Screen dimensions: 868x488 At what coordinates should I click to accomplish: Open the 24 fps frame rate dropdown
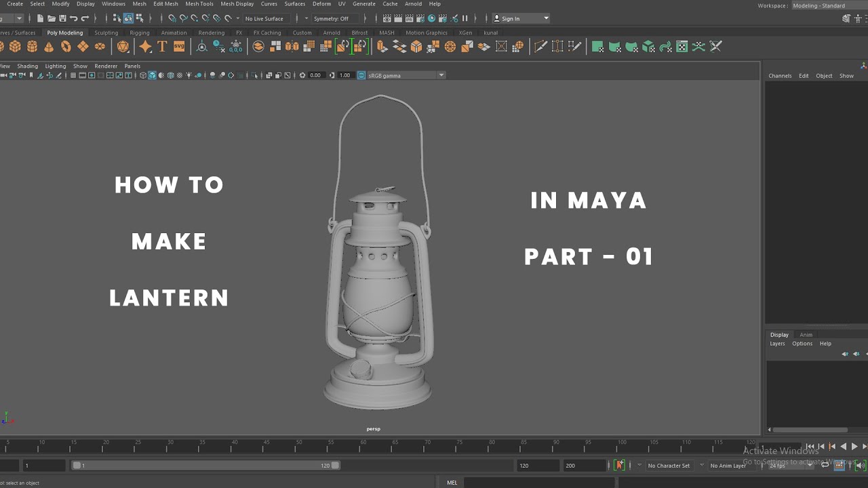[x=791, y=466]
